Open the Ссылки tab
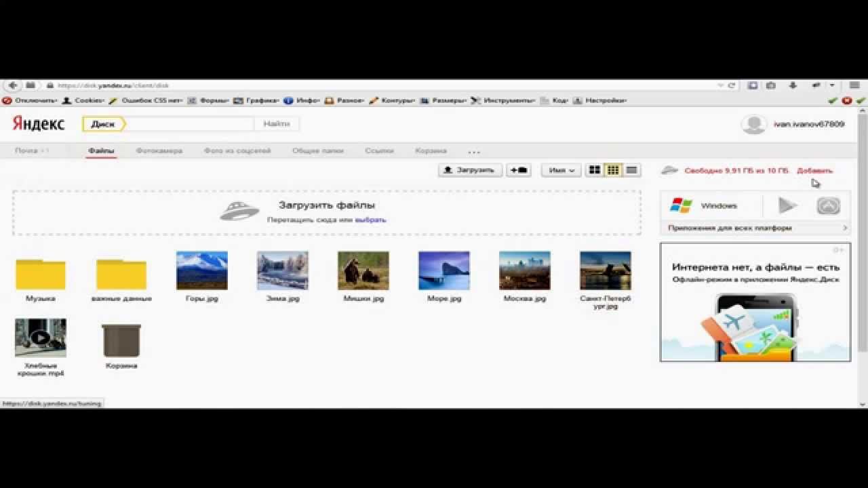 point(379,150)
